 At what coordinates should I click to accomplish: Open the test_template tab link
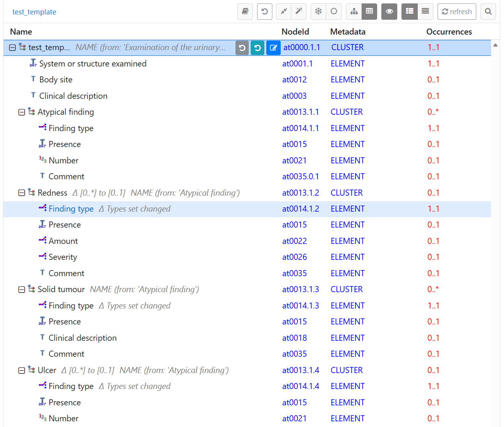pyautogui.click(x=34, y=12)
